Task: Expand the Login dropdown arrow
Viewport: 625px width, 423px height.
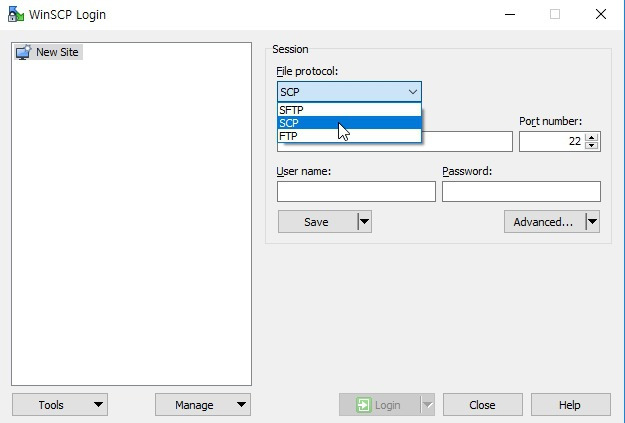Action: [428, 405]
